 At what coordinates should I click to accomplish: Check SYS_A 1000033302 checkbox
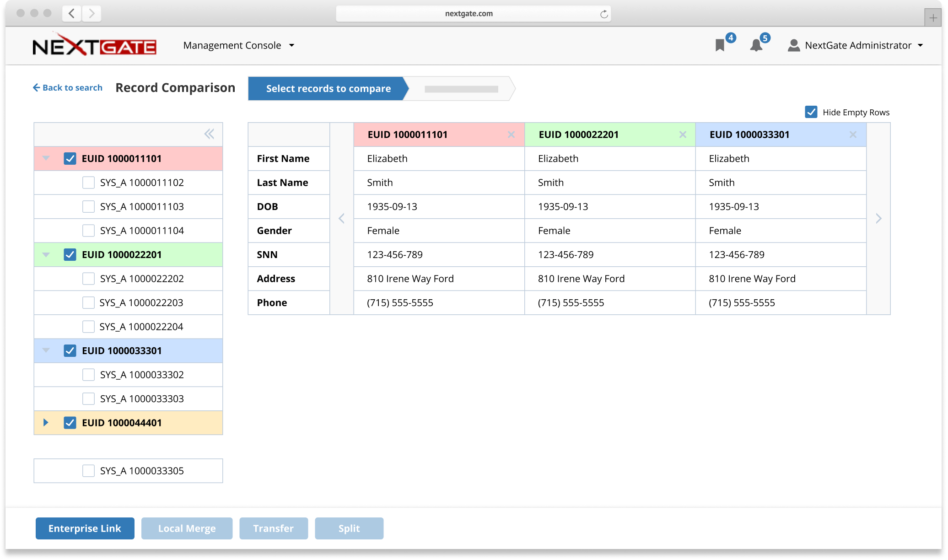(x=88, y=375)
